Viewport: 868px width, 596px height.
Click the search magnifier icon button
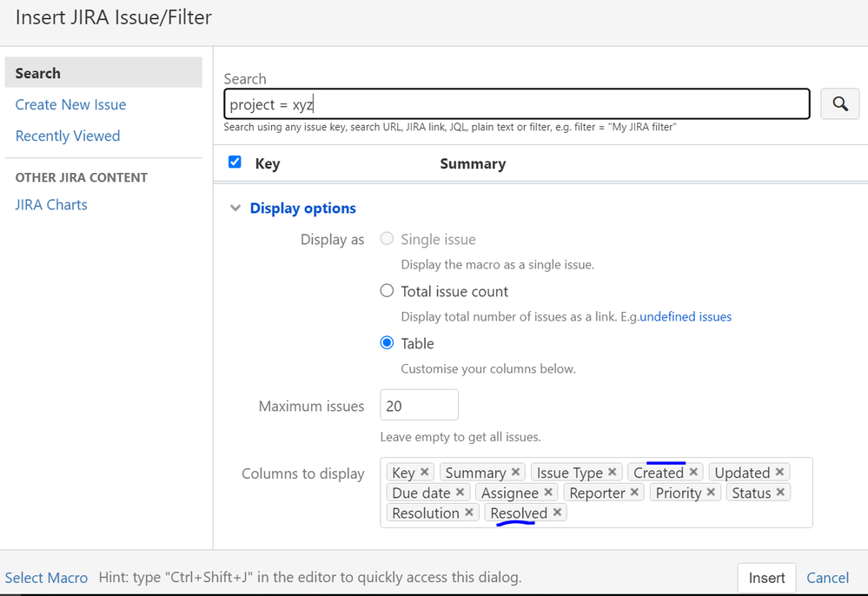coord(839,104)
